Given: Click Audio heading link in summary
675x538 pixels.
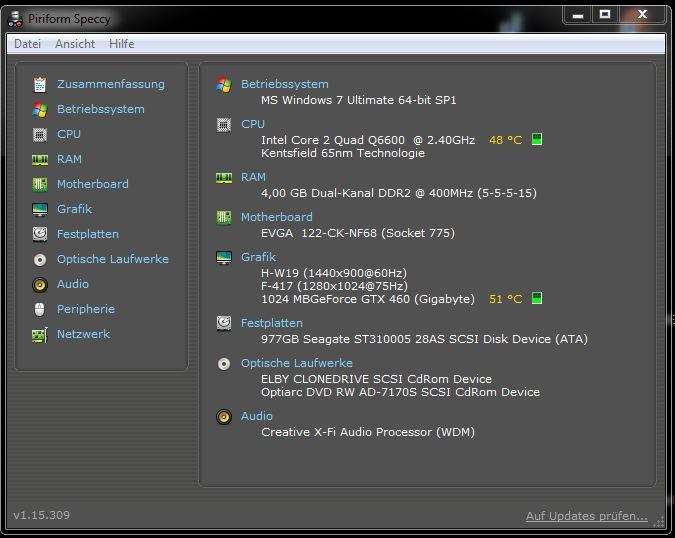Looking at the screenshot, I should [257, 416].
